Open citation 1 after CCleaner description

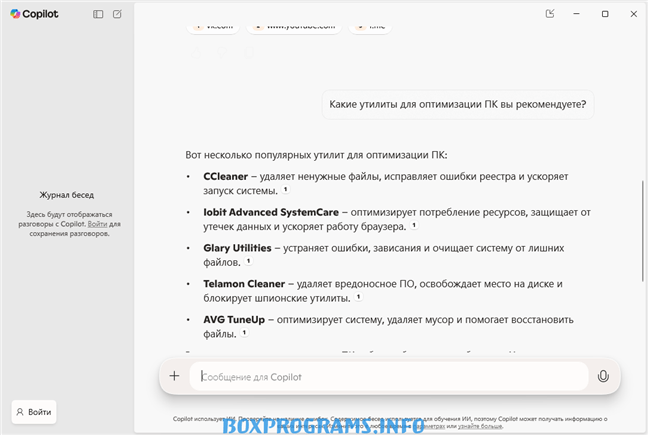click(286, 189)
